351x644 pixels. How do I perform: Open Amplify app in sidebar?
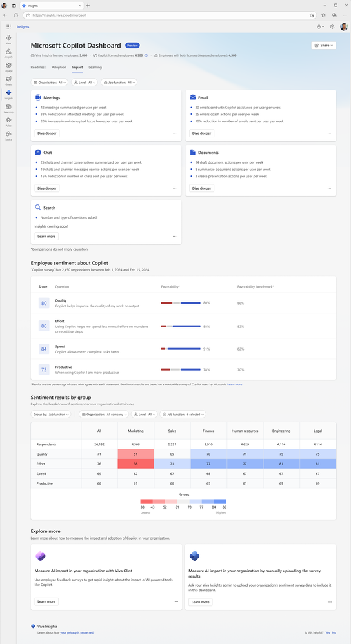[x=8, y=53]
